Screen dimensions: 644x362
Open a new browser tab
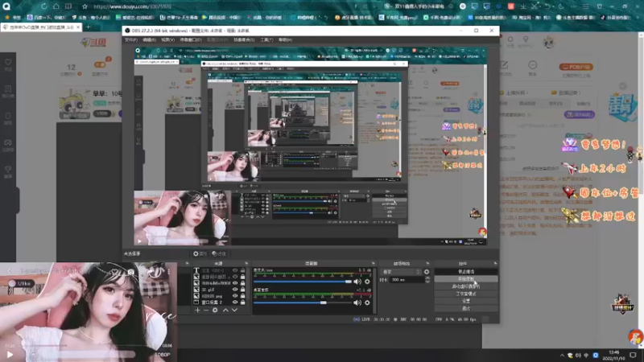(89, 27)
